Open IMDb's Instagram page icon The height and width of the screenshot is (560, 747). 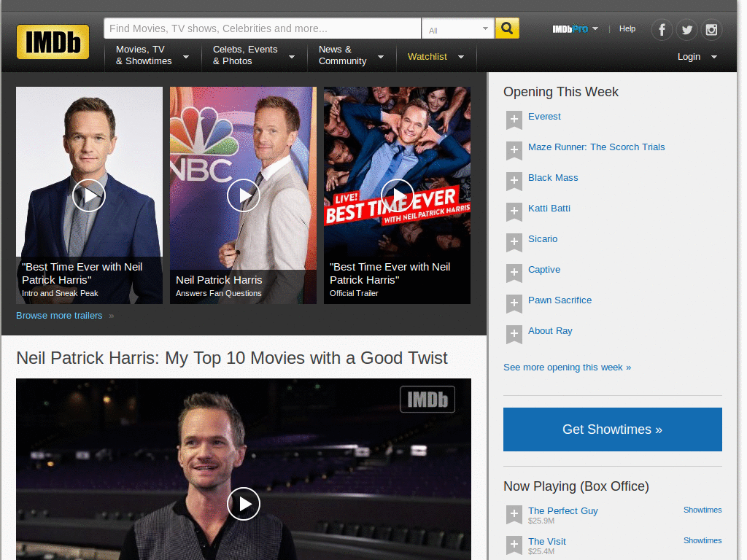click(711, 29)
